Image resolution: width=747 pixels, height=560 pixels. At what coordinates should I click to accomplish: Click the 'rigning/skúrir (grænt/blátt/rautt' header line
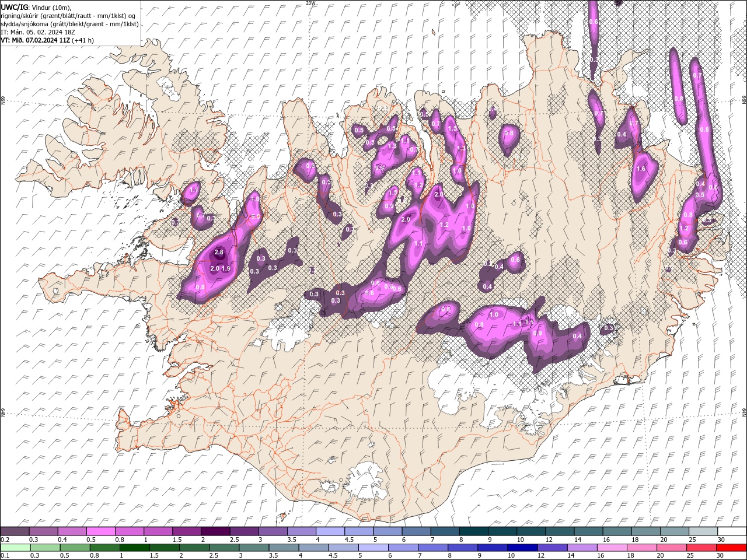point(69,16)
